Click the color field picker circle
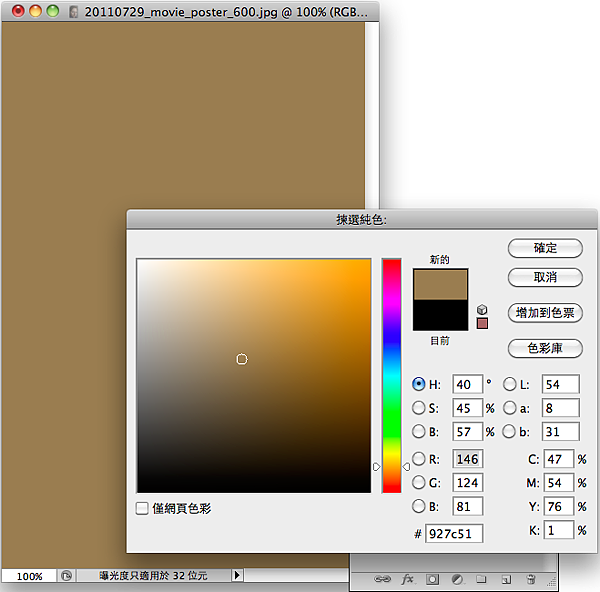The height and width of the screenshot is (592, 600). tap(242, 359)
